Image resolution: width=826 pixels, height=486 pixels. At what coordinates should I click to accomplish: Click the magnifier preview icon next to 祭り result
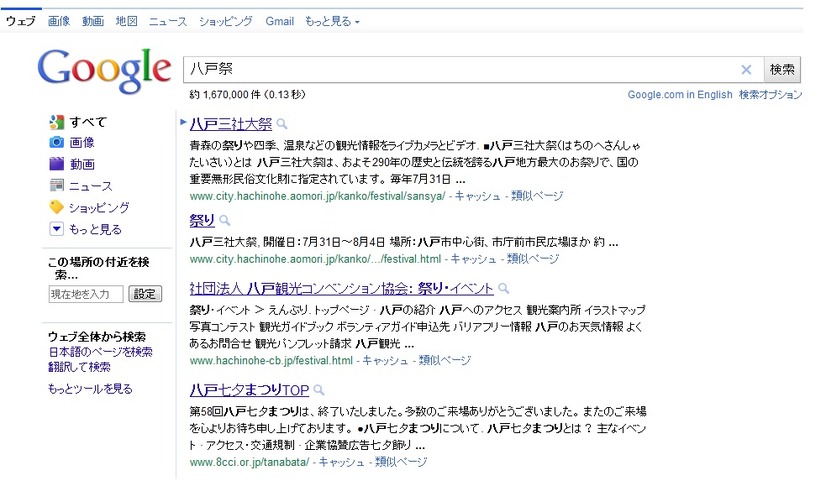coord(224,220)
